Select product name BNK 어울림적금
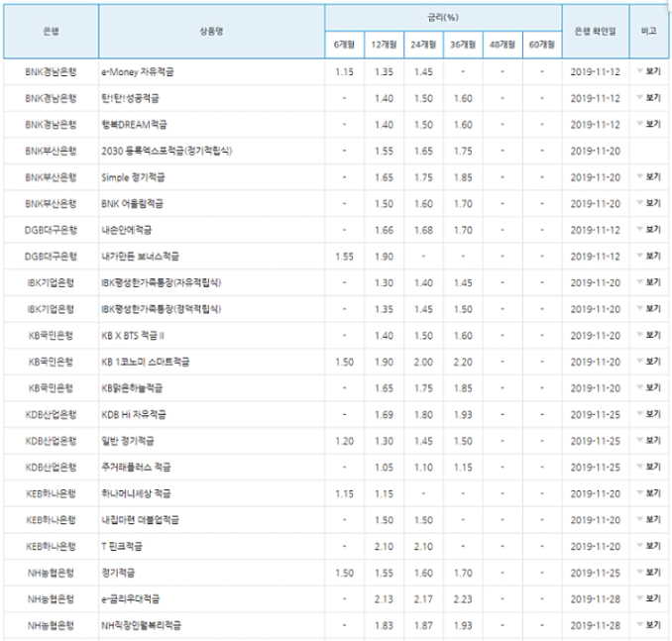The height and width of the screenshot is (641, 672). [132, 203]
